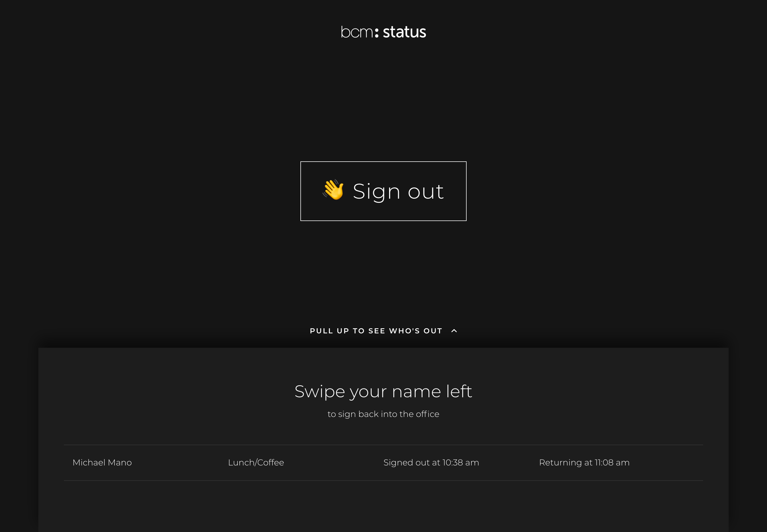The height and width of the screenshot is (532, 767).
Task: Click the bcm: status logo
Action: click(383, 32)
